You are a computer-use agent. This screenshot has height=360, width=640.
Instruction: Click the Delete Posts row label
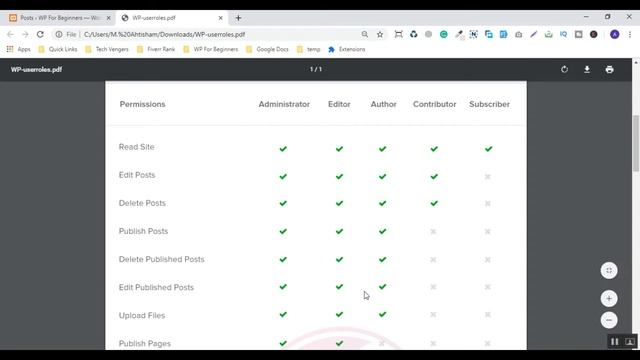coord(142,203)
